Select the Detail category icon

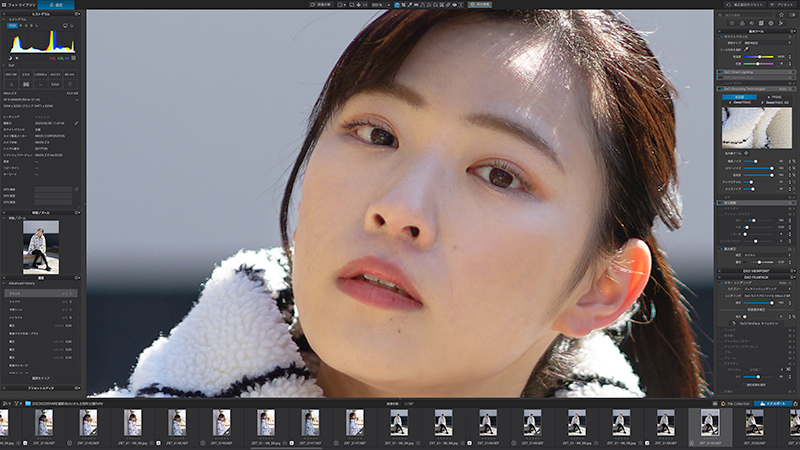[x=752, y=23]
